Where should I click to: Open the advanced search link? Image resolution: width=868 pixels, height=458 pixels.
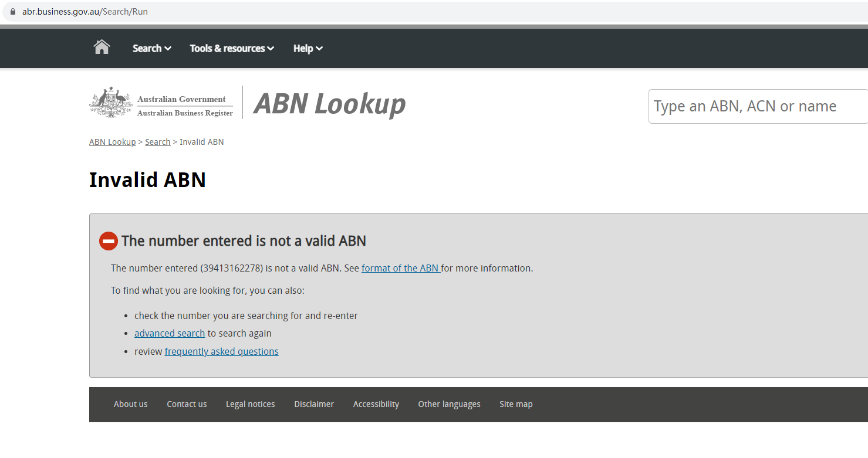point(170,333)
